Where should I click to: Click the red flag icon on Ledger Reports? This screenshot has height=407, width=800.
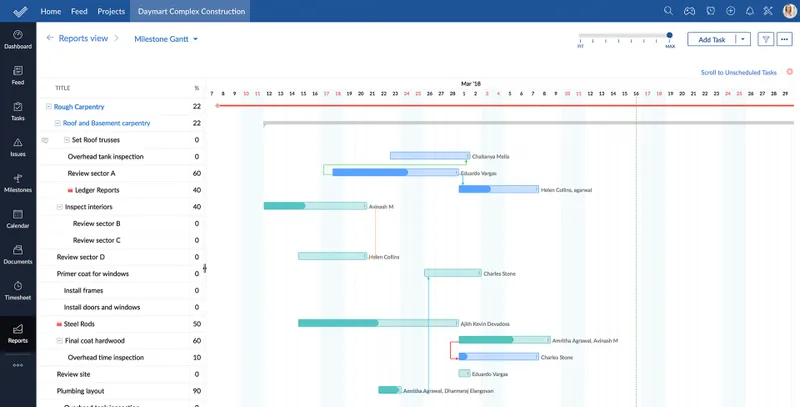70,190
